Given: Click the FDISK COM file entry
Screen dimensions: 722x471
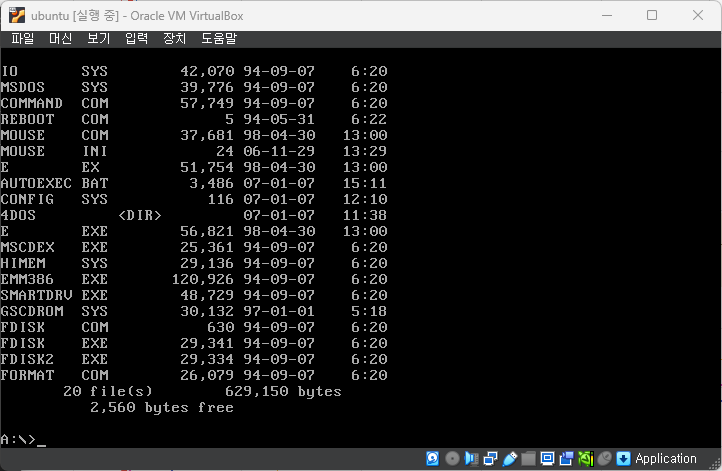Looking at the screenshot, I should [x=194, y=327].
